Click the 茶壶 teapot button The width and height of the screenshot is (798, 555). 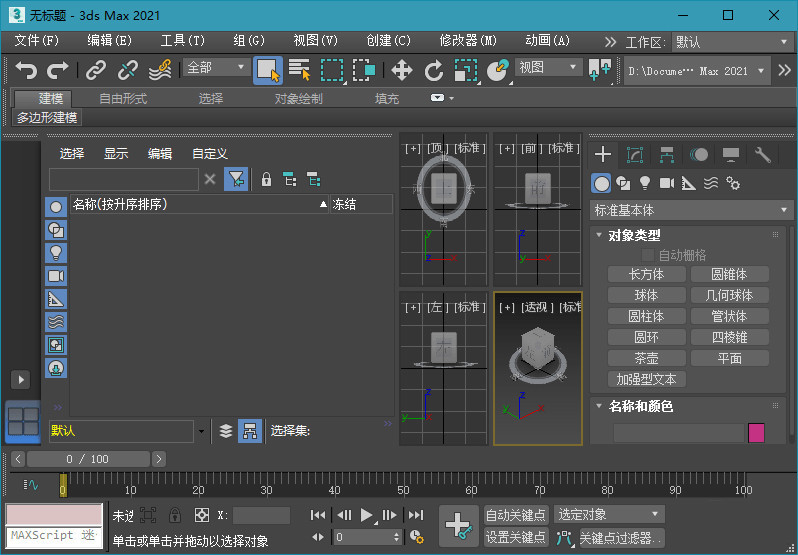click(x=646, y=358)
